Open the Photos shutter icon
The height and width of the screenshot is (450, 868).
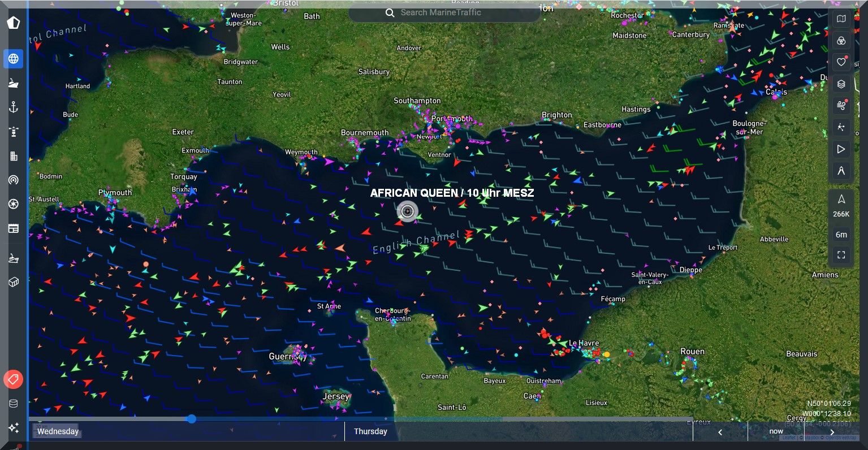click(x=14, y=204)
